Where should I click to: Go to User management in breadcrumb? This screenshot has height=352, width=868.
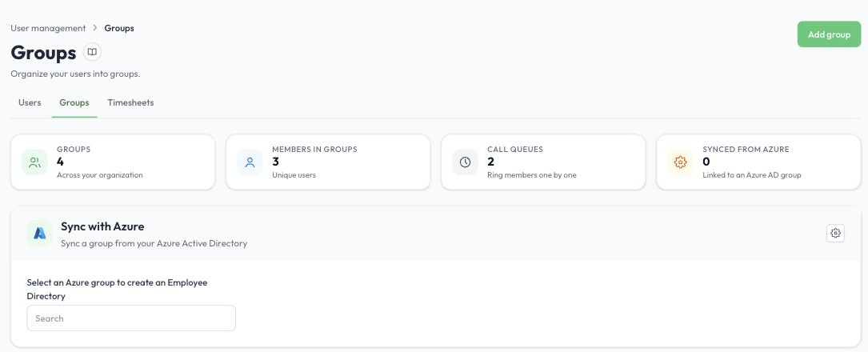(48, 28)
